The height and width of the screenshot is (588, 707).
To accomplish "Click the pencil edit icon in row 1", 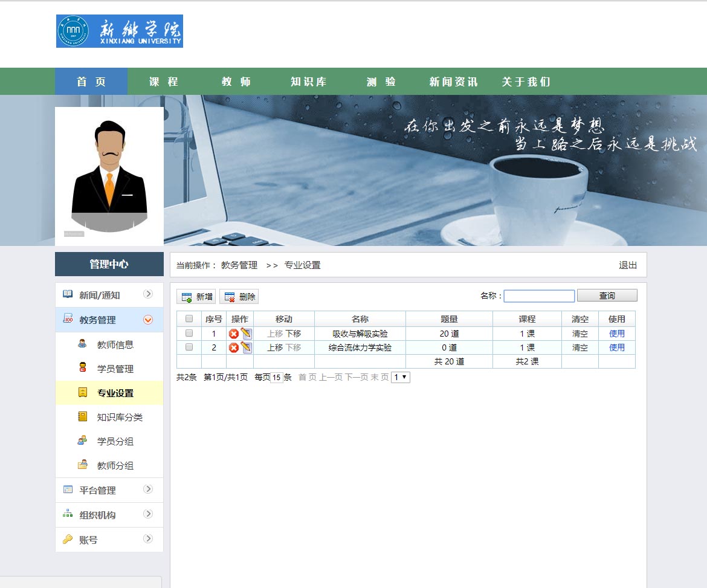I will (246, 333).
